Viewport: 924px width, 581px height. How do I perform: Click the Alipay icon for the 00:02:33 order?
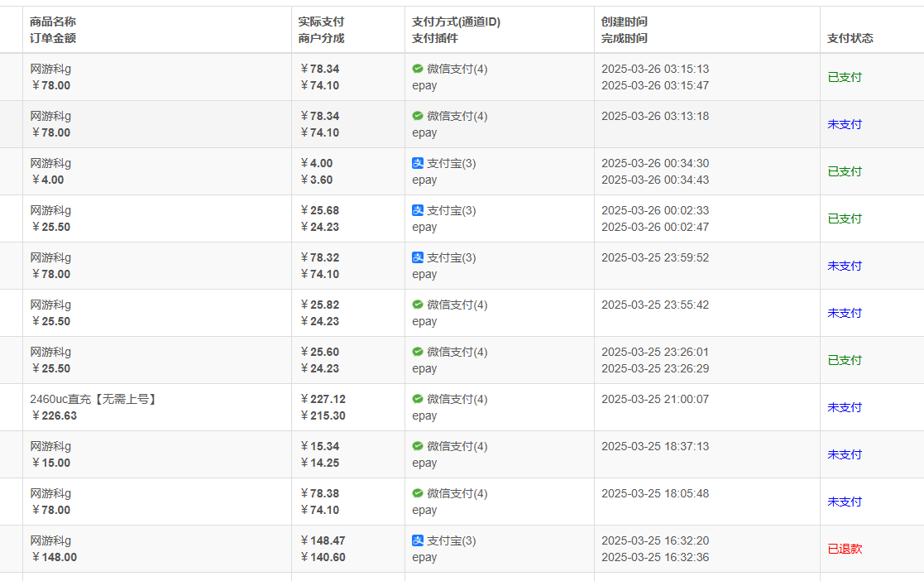(x=418, y=211)
